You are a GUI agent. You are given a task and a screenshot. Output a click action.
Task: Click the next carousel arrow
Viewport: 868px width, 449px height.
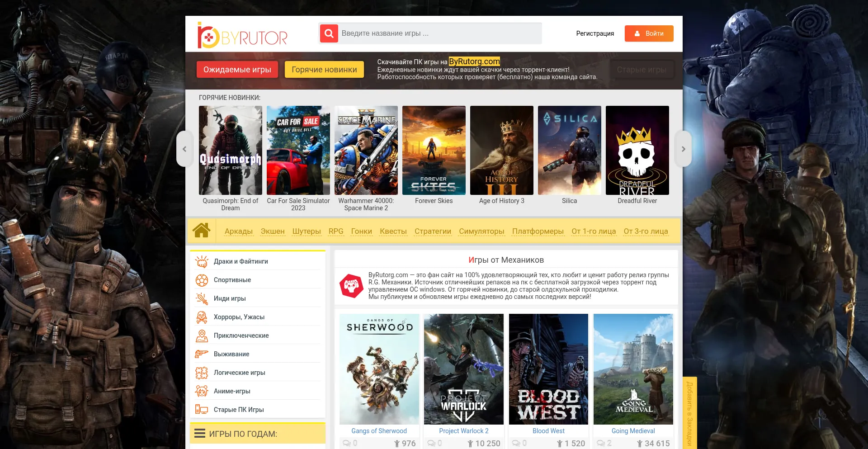(x=684, y=149)
